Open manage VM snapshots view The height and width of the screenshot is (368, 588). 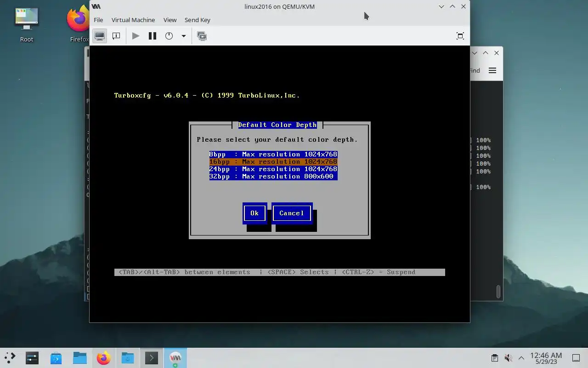[x=202, y=36]
